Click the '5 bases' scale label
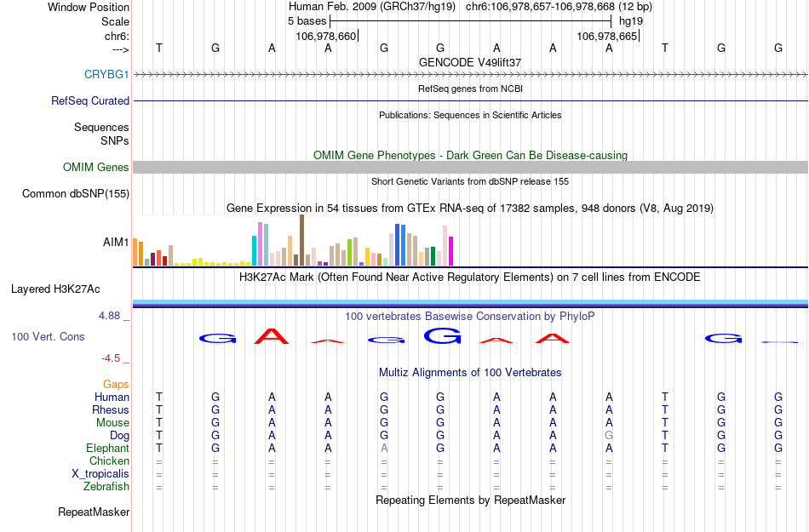The height and width of the screenshot is (532, 809). tap(307, 21)
